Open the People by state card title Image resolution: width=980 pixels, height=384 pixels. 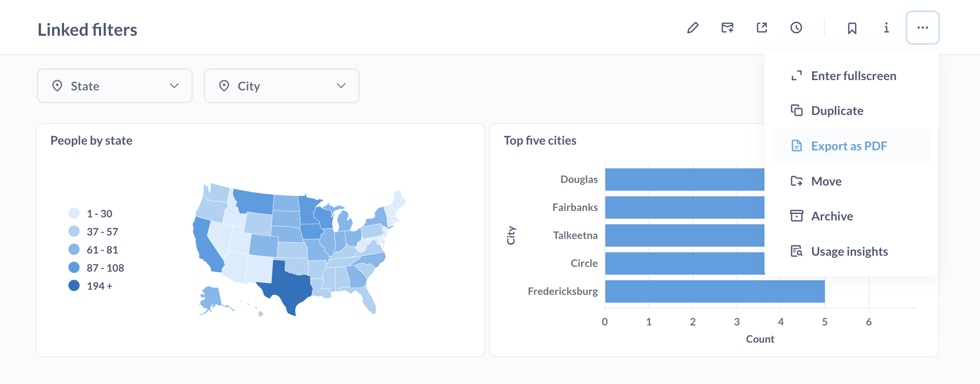(x=91, y=141)
